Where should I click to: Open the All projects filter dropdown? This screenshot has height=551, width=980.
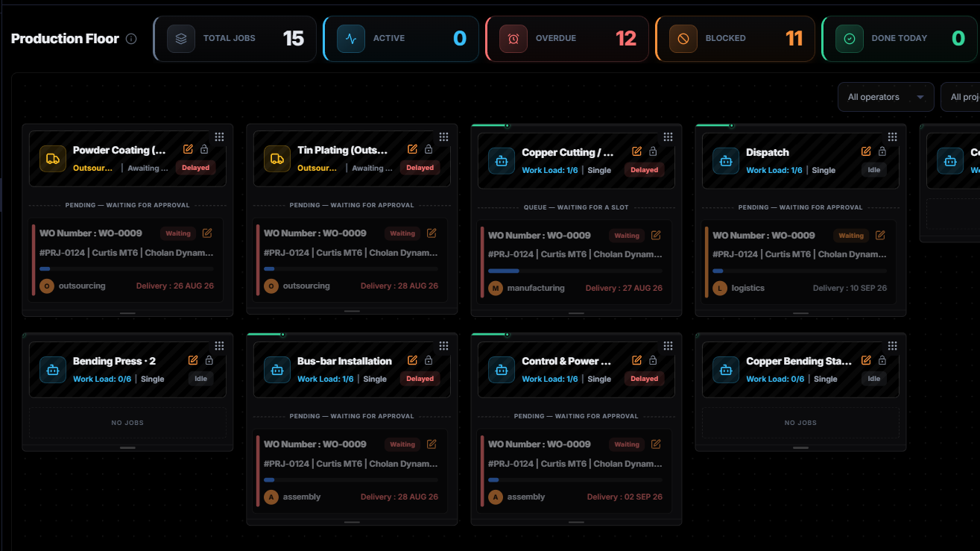961,97
